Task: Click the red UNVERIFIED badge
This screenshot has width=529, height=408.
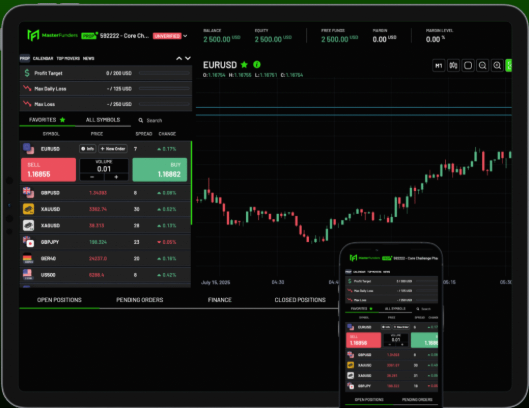Action: coord(167,36)
